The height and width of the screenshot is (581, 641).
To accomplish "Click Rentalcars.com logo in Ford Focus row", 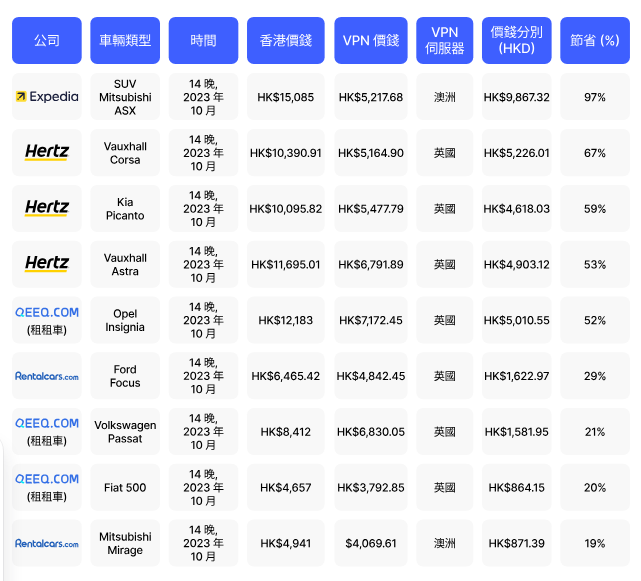I will [47, 376].
